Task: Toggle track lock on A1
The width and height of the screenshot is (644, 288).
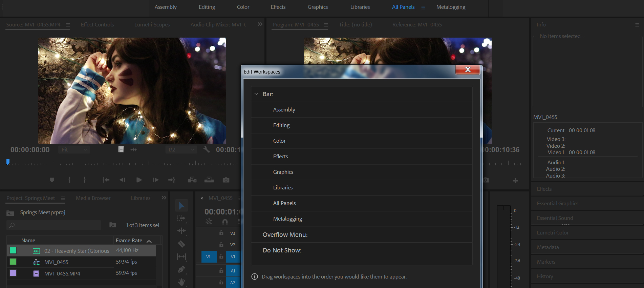Action: (x=221, y=271)
